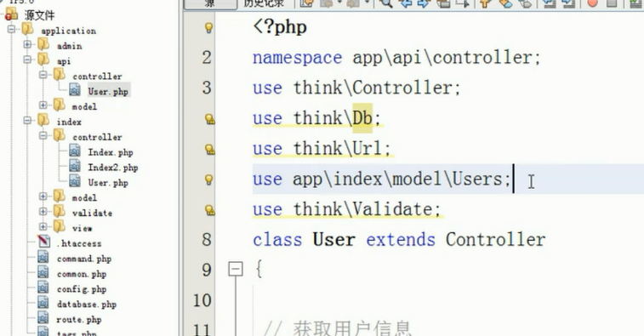Collapse the controller folder under index
The height and width of the screenshot is (336, 644).
pos(43,135)
